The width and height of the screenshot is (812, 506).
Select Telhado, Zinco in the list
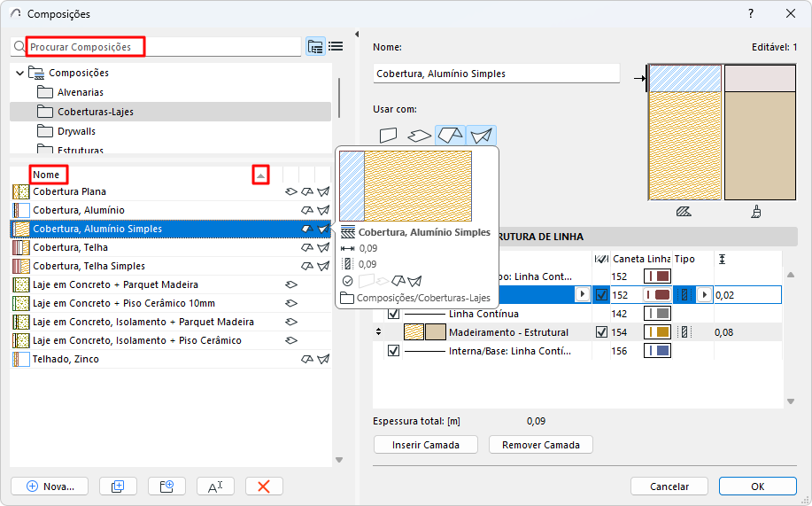66,359
